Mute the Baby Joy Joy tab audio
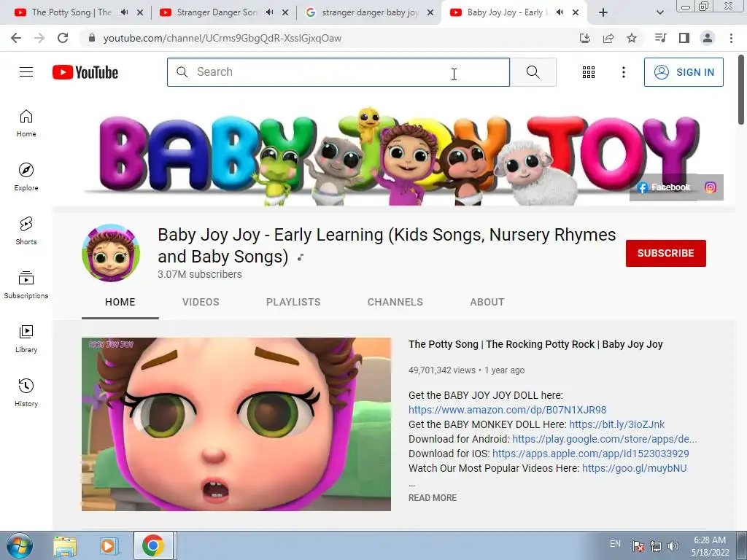 (x=560, y=12)
